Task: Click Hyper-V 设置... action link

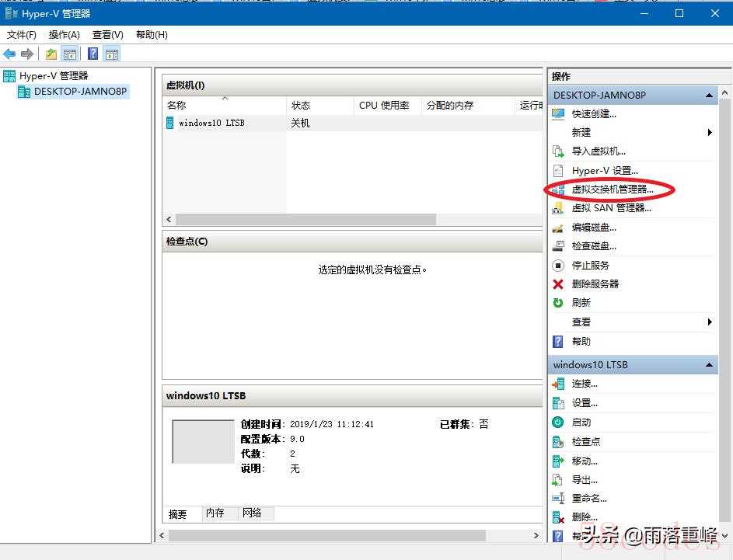Action: tap(605, 170)
